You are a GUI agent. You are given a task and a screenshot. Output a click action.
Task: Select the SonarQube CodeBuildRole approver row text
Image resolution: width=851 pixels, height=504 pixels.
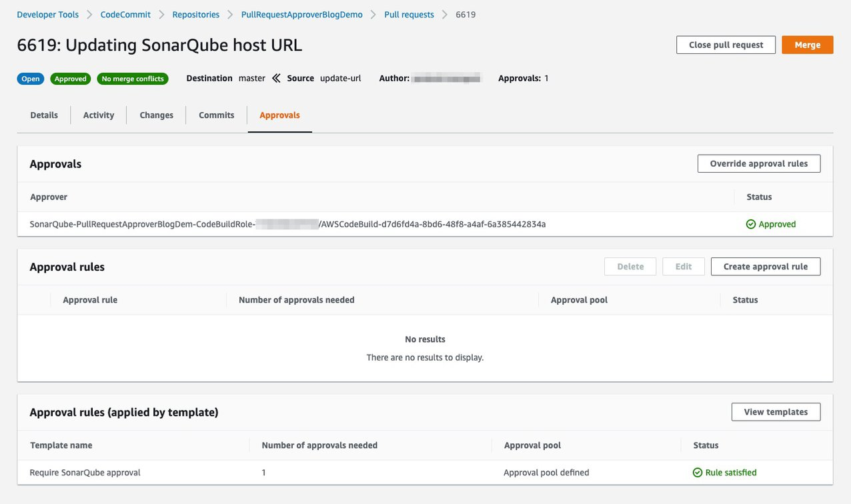288,224
